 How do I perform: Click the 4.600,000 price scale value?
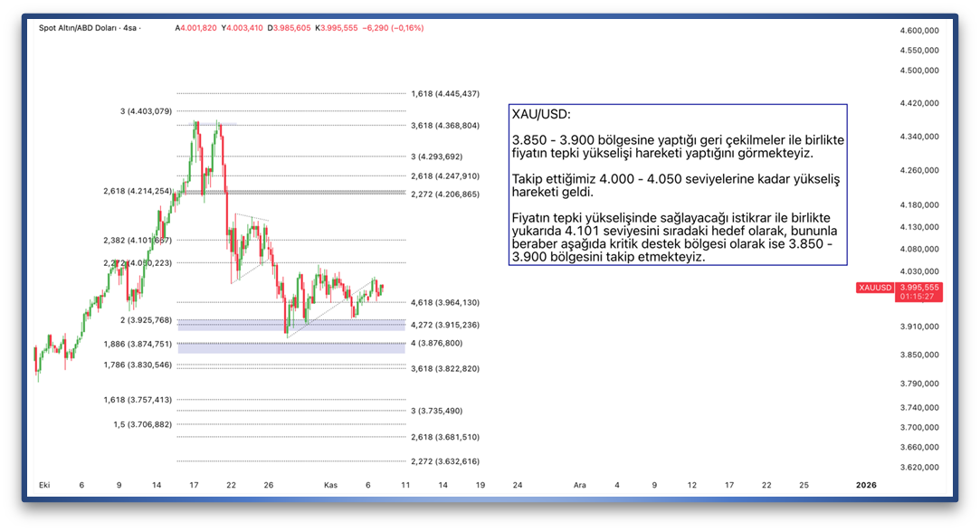tap(919, 31)
